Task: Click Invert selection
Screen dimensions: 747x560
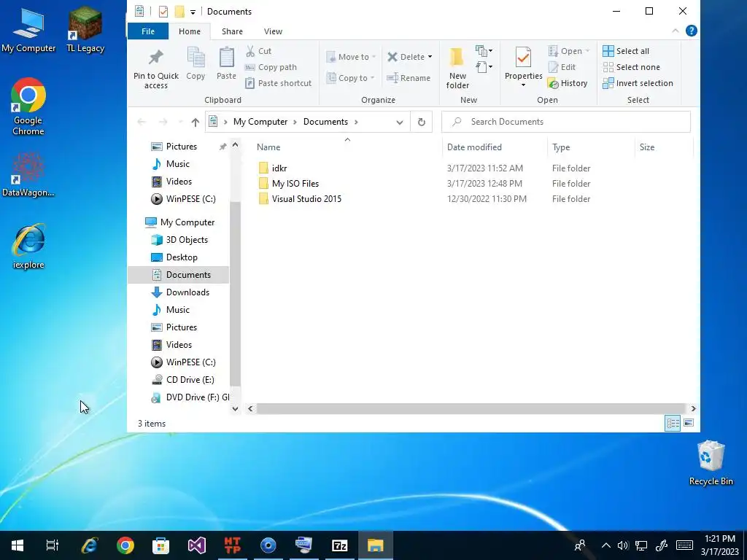Action: (x=638, y=83)
